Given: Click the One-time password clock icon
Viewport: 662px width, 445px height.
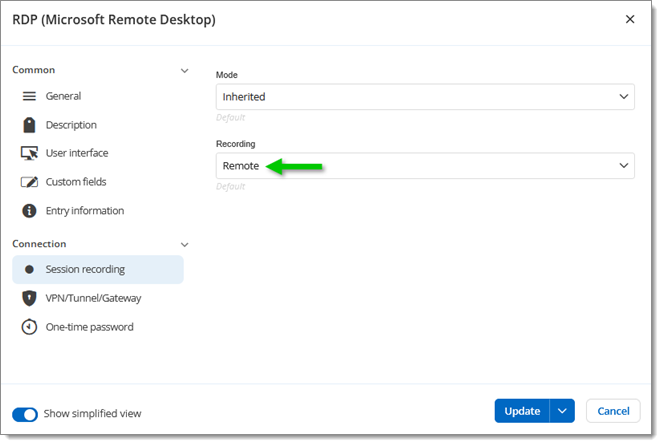Looking at the screenshot, I should click(x=29, y=327).
